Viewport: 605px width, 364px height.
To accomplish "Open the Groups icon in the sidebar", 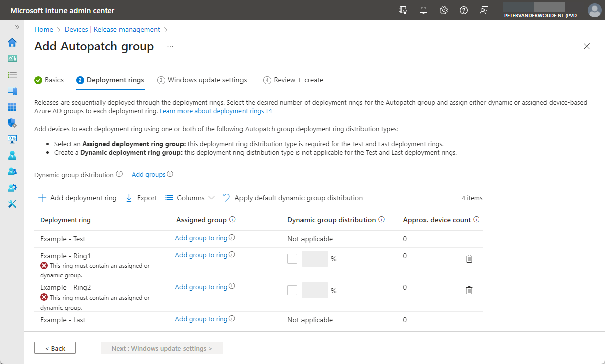I will pyautogui.click(x=12, y=171).
